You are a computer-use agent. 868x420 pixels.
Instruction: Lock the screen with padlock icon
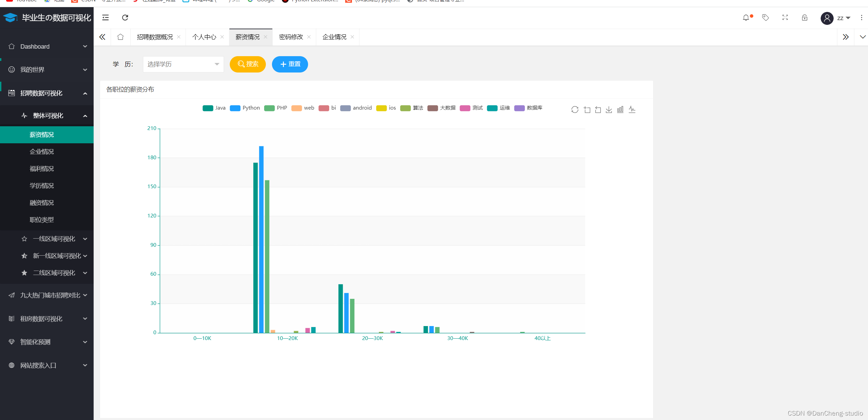pos(804,17)
